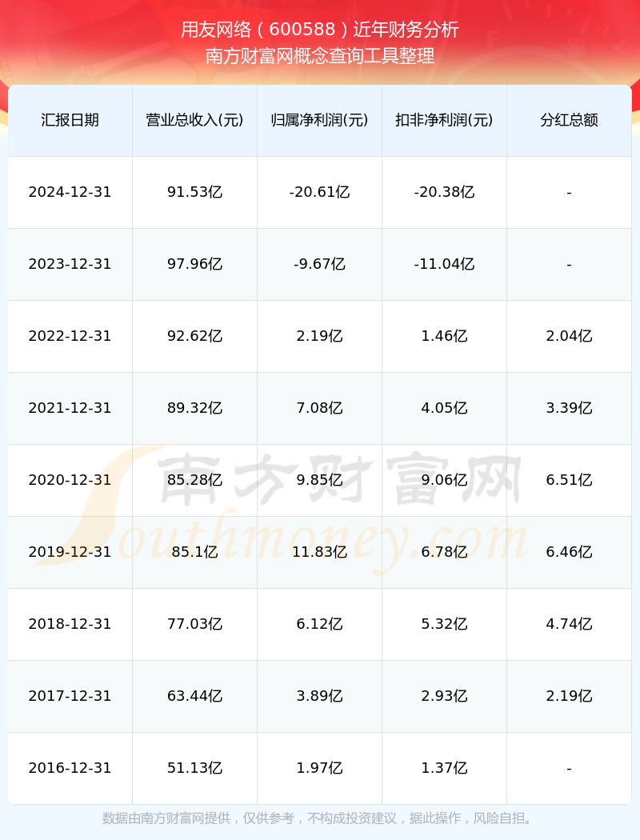Click net profit value 9.85亿
640x840 pixels.
tap(319, 480)
